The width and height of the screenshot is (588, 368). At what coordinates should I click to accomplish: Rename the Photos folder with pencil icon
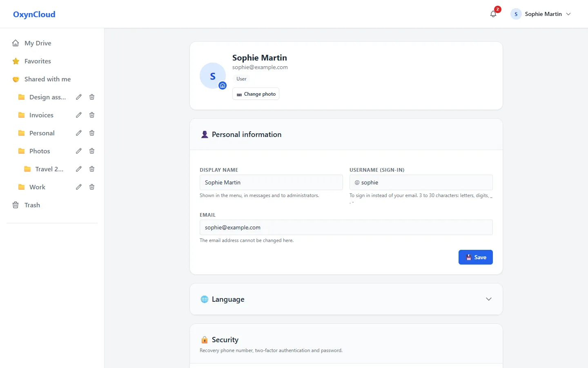pos(79,151)
